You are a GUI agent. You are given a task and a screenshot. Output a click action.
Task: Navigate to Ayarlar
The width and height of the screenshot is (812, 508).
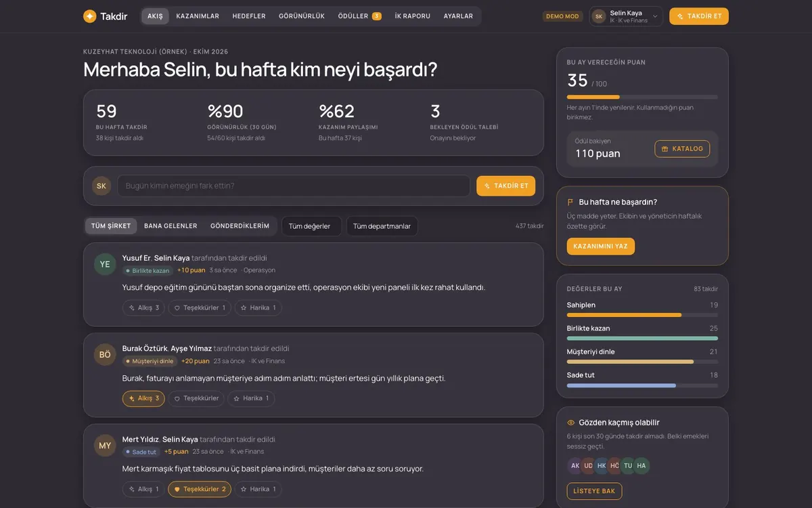pyautogui.click(x=458, y=16)
